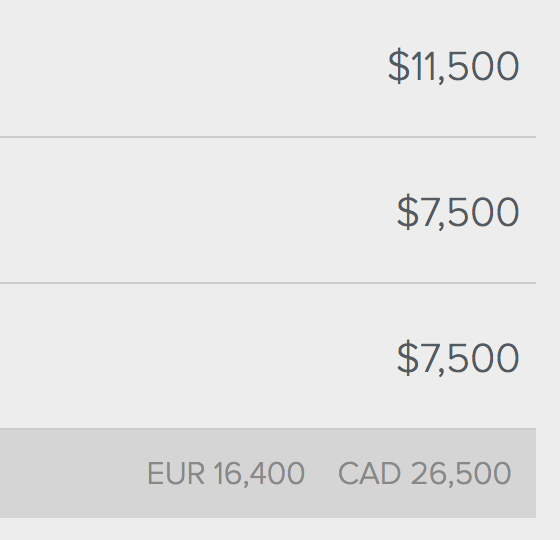Select the $7,500 amount in the last row

pyautogui.click(x=458, y=358)
